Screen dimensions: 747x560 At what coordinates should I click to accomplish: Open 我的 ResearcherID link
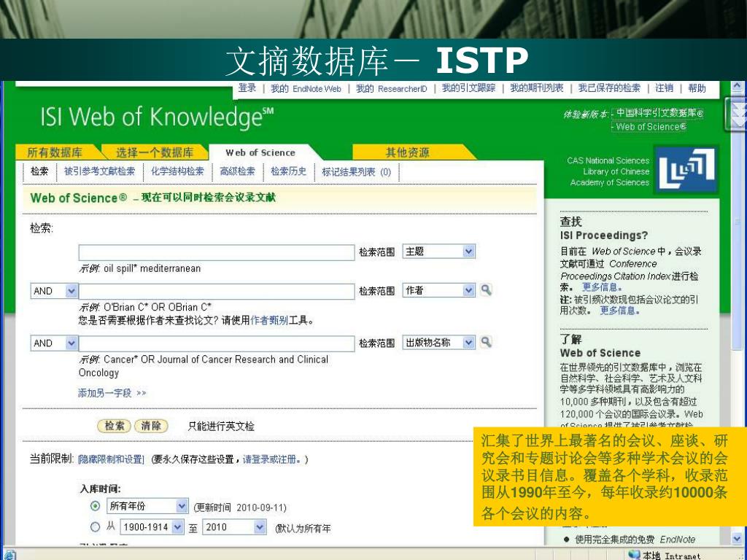pos(392,88)
